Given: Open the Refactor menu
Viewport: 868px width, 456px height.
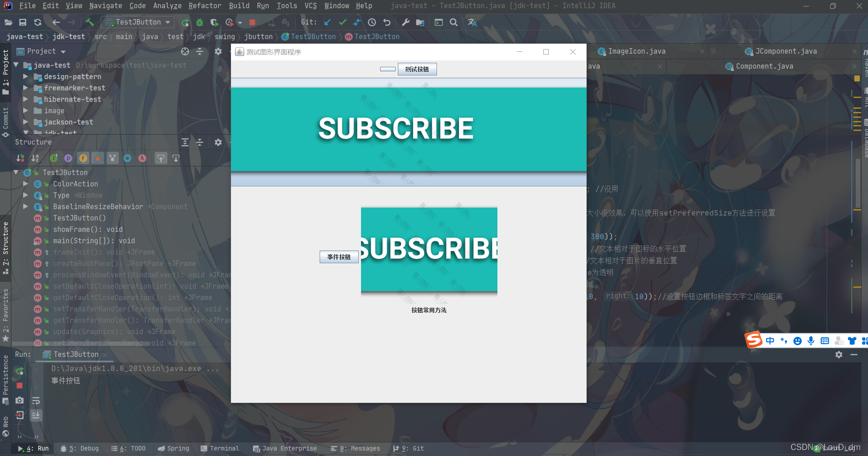Looking at the screenshot, I should coord(205,6).
